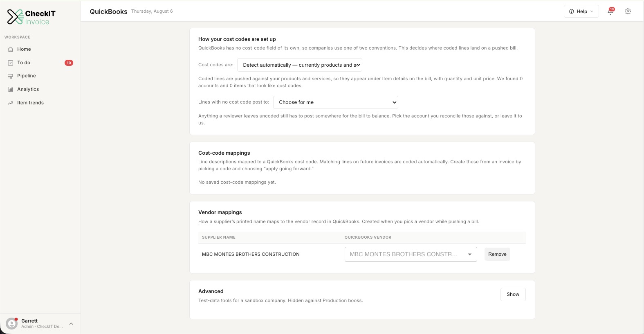644x334 pixels.
Task: Click the Cost-code mappings heading
Action: 224,153
